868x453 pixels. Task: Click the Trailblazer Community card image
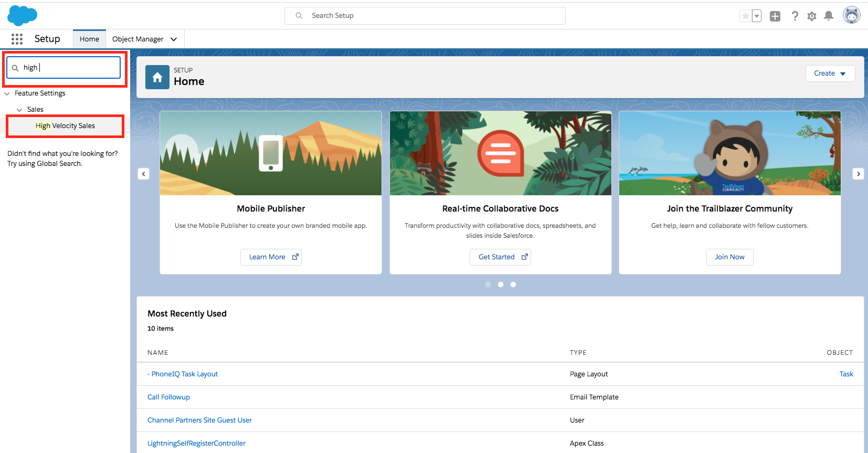pos(730,153)
